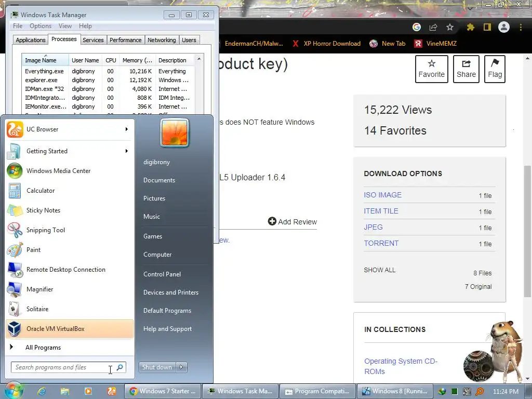Toggle Chrome side panel icon
This screenshot has height=399, width=532.
pos(487,27)
